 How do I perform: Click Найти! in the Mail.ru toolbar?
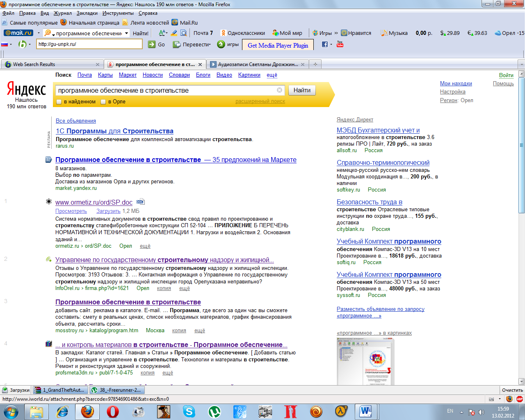(x=141, y=33)
